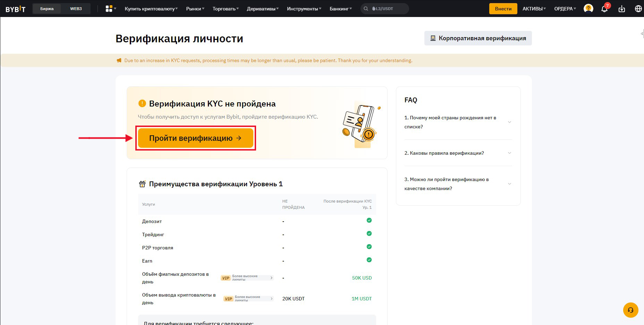Open the Торговать menu
The width and height of the screenshot is (644, 325).
(x=226, y=9)
